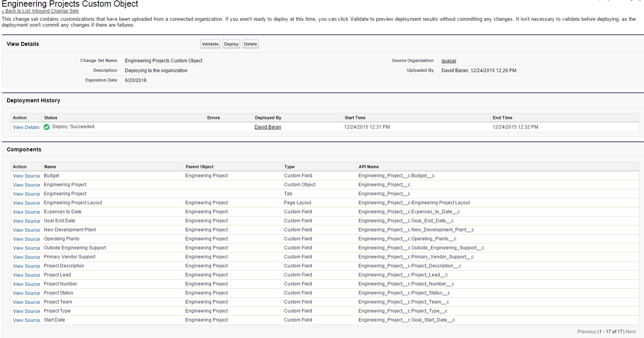Go back to Inbound Change Sets list

40,11
